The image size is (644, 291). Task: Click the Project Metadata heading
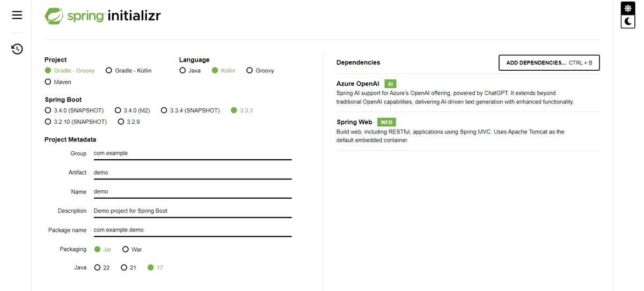point(70,139)
